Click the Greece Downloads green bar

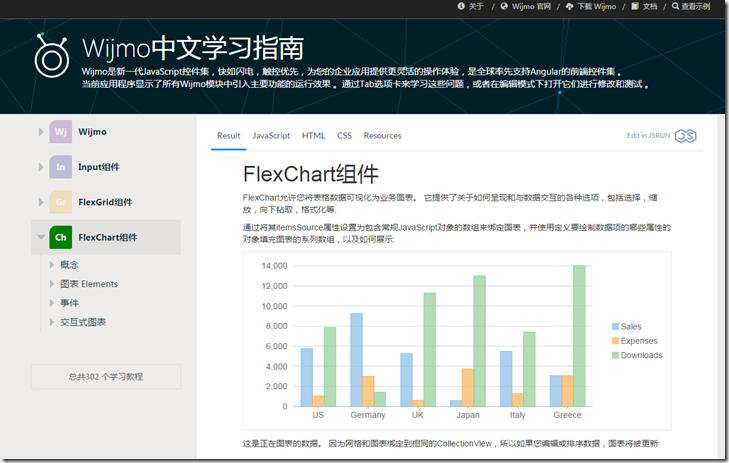pos(579,336)
